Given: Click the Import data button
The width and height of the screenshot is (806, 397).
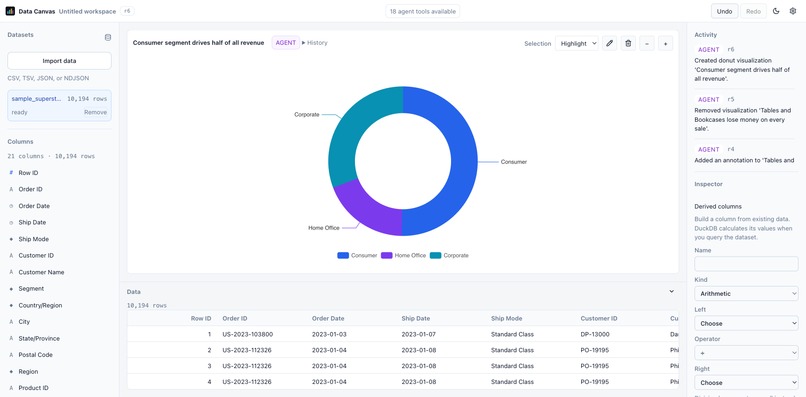Looking at the screenshot, I should coord(59,61).
